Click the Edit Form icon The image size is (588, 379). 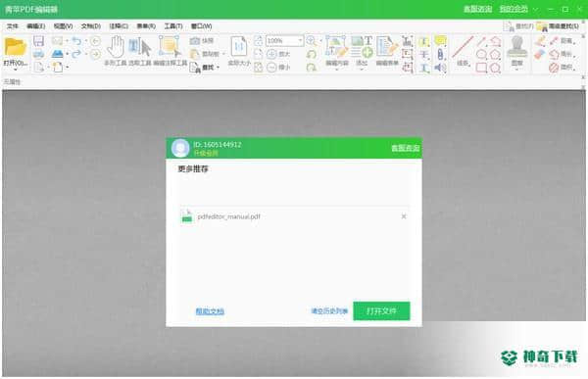387,46
